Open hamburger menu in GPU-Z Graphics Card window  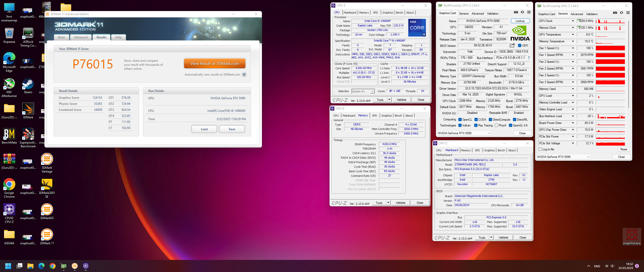pos(529,12)
